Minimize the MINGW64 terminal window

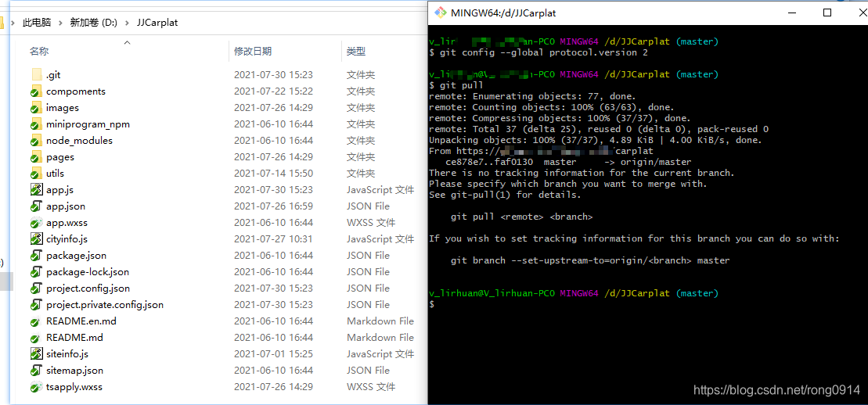coord(793,13)
